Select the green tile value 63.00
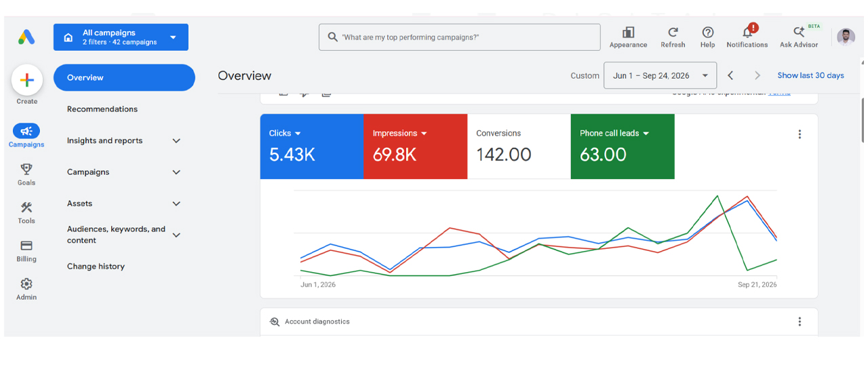This screenshot has width=868, height=388. [603, 155]
